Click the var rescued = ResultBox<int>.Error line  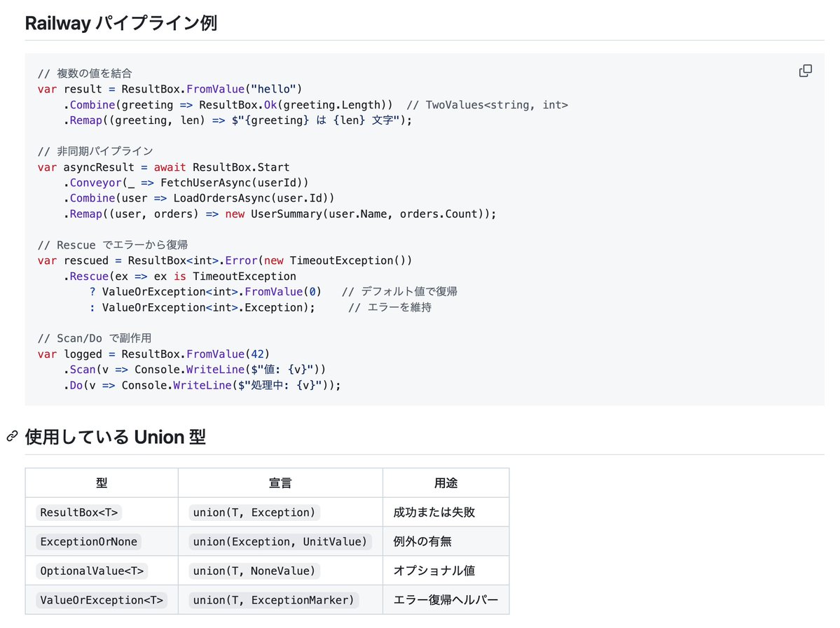[225, 260]
